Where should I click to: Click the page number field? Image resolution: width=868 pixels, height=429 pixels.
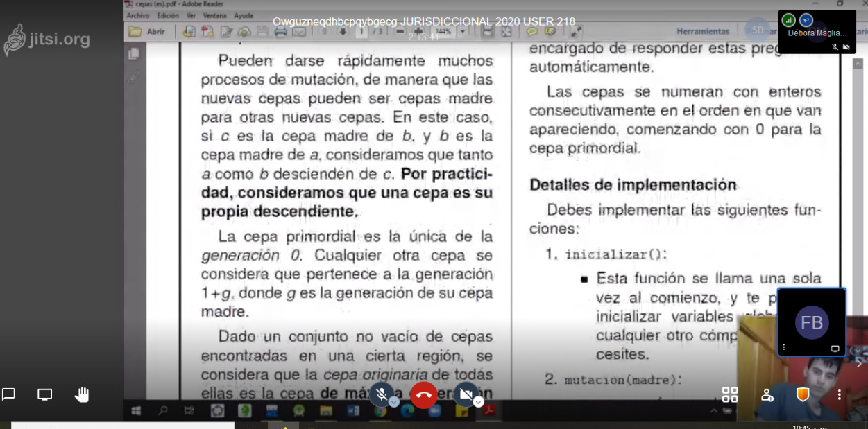click(x=361, y=31)
